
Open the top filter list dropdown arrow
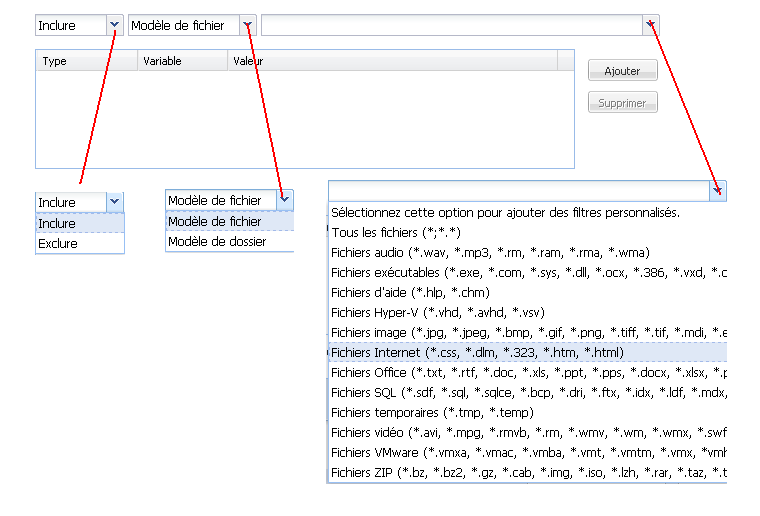(x=650, y=25)
